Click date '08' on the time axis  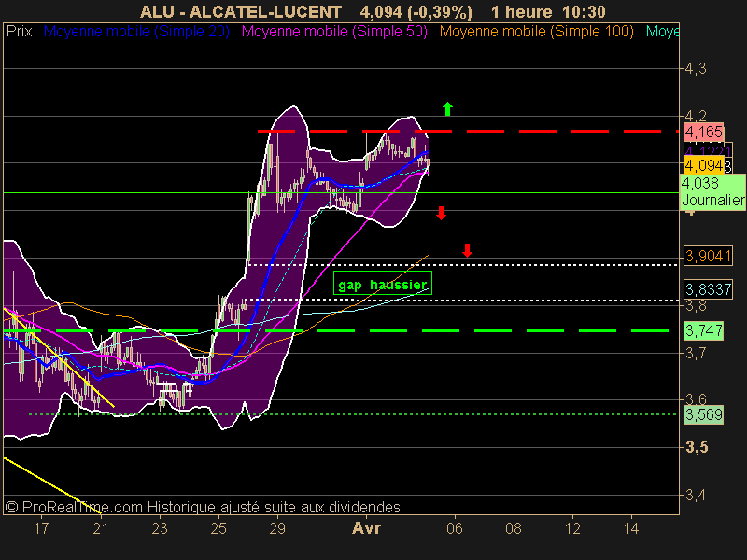click(514, 528)
